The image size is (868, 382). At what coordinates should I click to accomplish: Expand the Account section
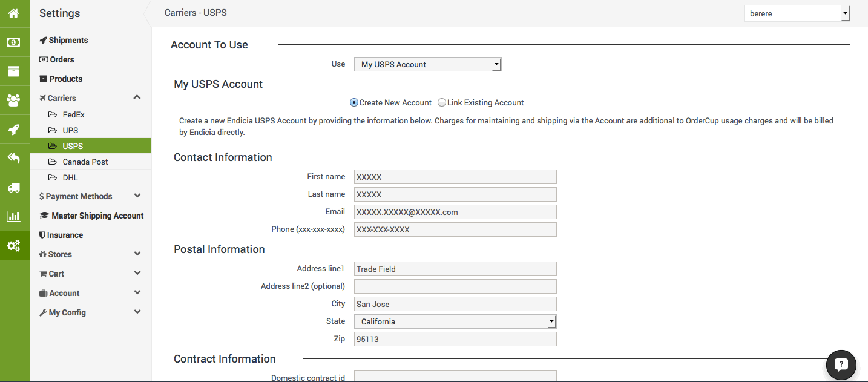[x=137, y=292]
